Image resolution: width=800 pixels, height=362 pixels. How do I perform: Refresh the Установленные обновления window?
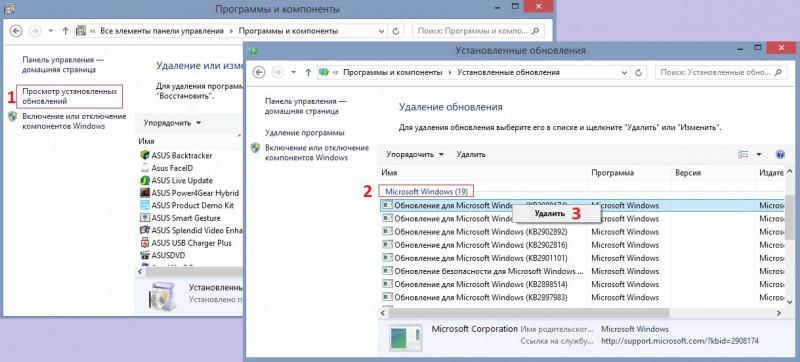pyautogui.click(x=638, y=73)
